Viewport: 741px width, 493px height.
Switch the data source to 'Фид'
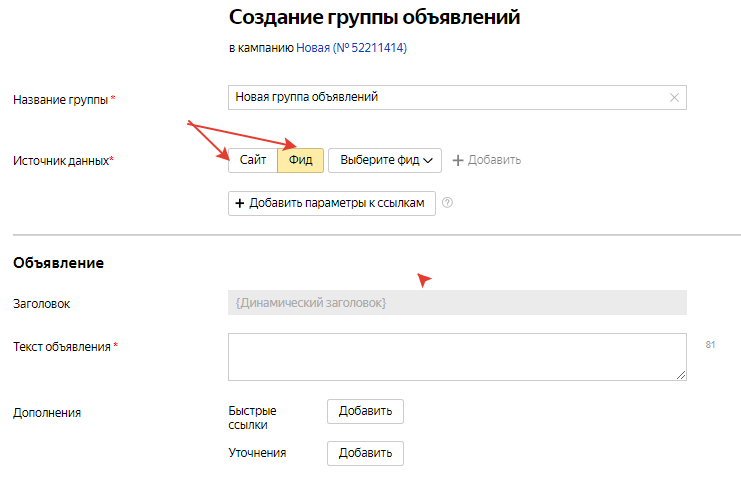click(301, 160)
